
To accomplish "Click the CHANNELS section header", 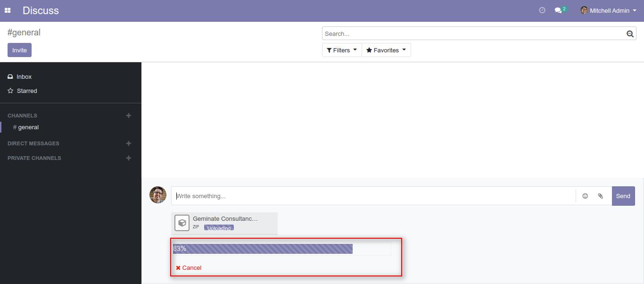I will 22,116.
